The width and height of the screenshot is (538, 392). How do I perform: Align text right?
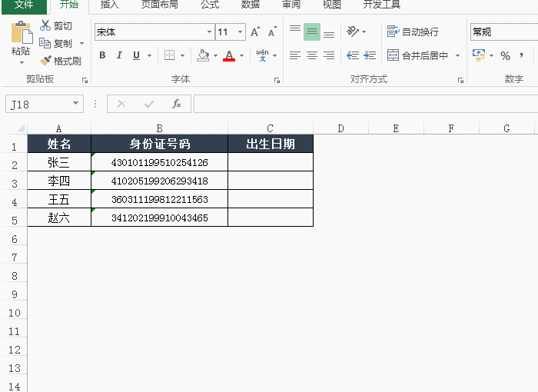click(x=329, y=55)
